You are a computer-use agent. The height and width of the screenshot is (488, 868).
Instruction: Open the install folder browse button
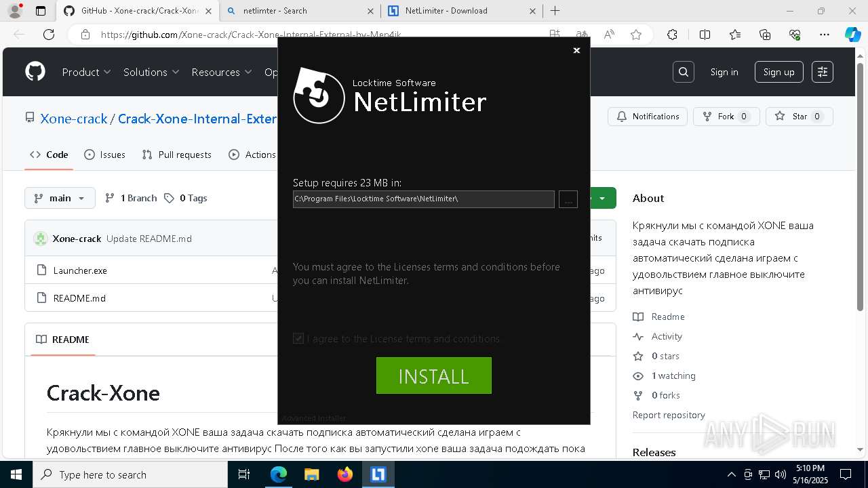pos(568,199)
